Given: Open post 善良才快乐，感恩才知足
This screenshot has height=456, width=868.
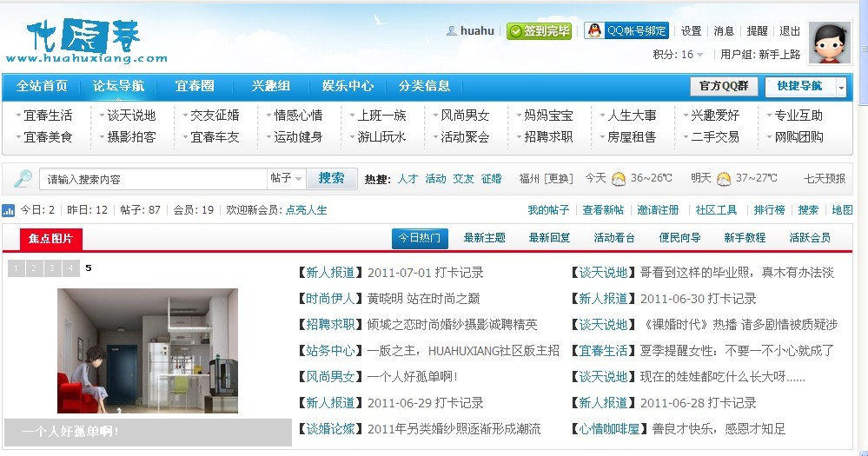Looking at the screenshot, I should [x=719, y=429].
